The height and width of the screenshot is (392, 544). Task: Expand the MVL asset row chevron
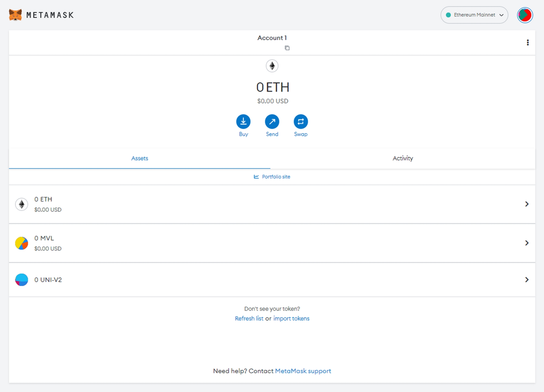coord(527,243)
